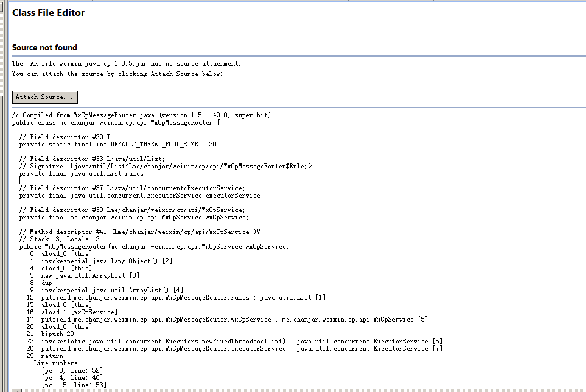Click the 'public class me.chanjar.weixin.cp.api.WxCpMessageRouter' line

coord(116,122)
